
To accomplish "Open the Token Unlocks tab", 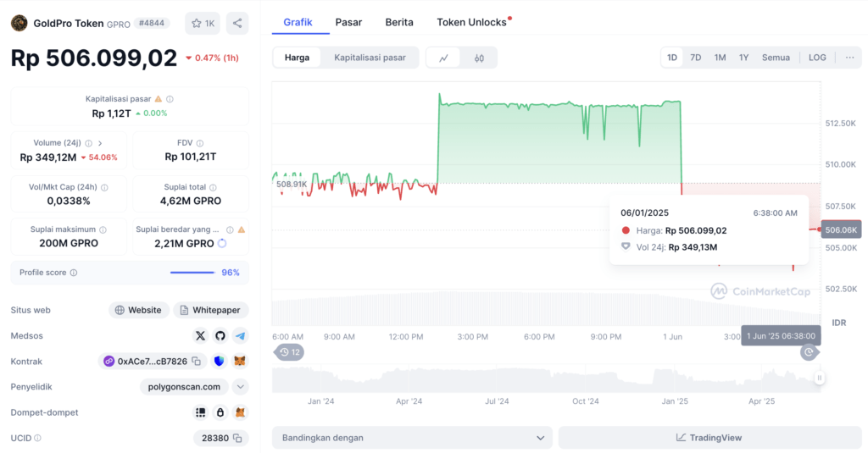I will click(x=471, y=22).
